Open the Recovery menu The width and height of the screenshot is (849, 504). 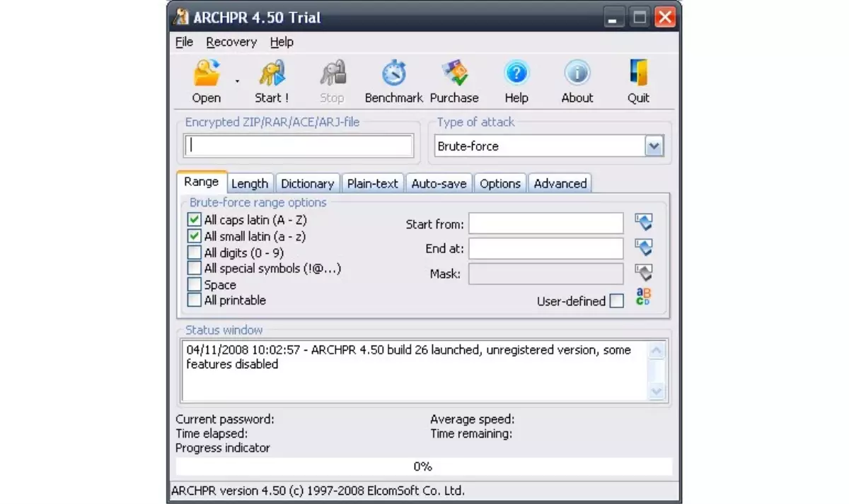pyautogui.click(x=231, y=42)
